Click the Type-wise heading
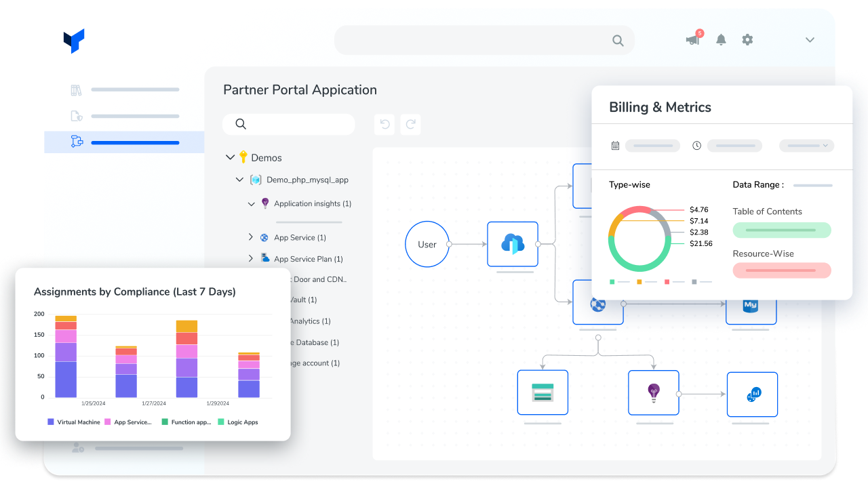This screenshot has width=868, height=488. click(629, 184)
